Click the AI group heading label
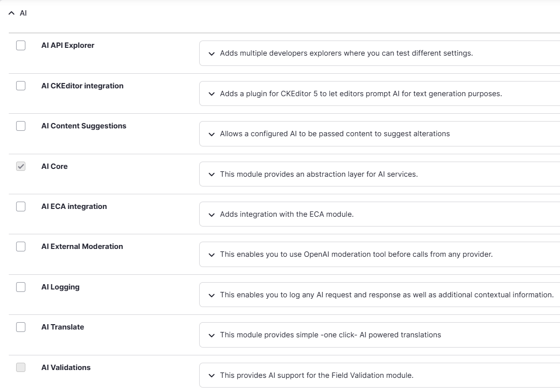The width and height of the screenshot is (560, 392). (x=23, y=13)
